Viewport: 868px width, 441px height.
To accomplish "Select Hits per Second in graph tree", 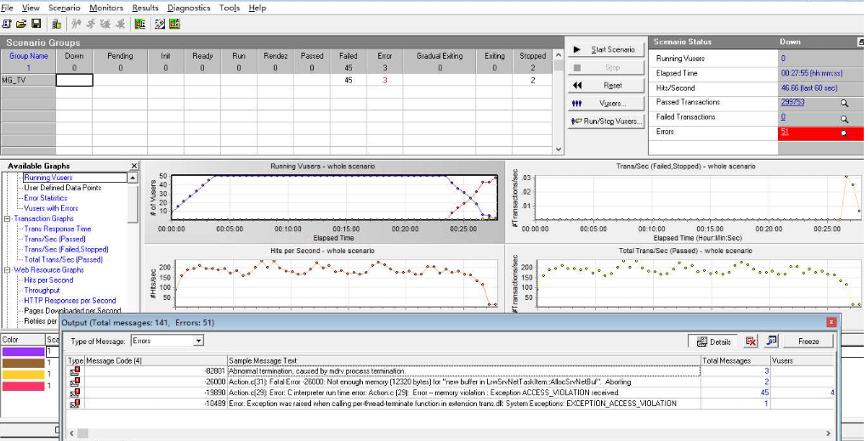I will (x=48, y=280).
